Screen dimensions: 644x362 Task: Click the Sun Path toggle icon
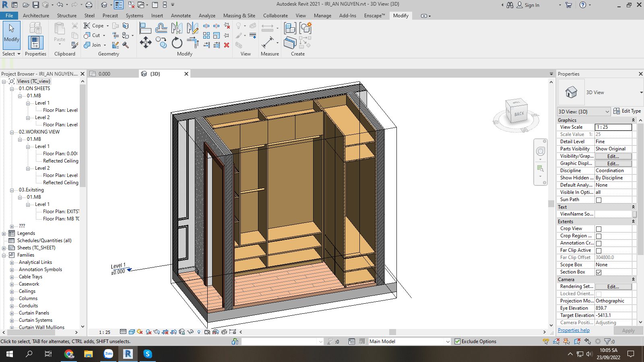click(139, 332)
